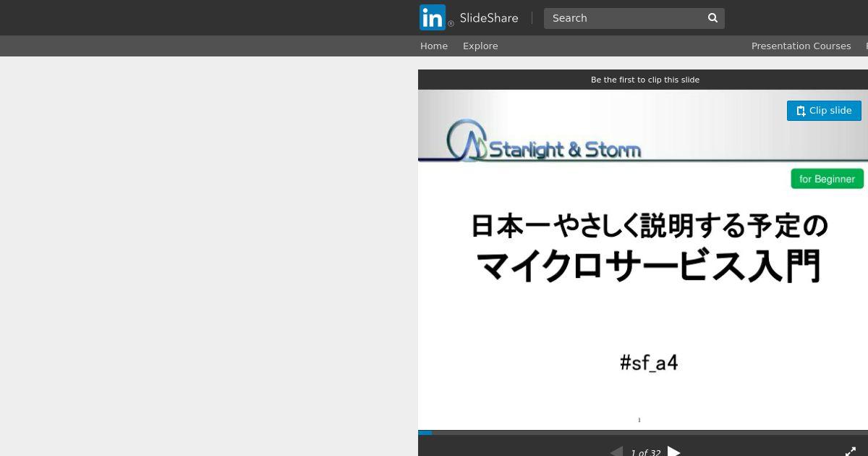Click the slide progress bar
The width and height of the screenshot is (868, 456).
tap(643, 433)
